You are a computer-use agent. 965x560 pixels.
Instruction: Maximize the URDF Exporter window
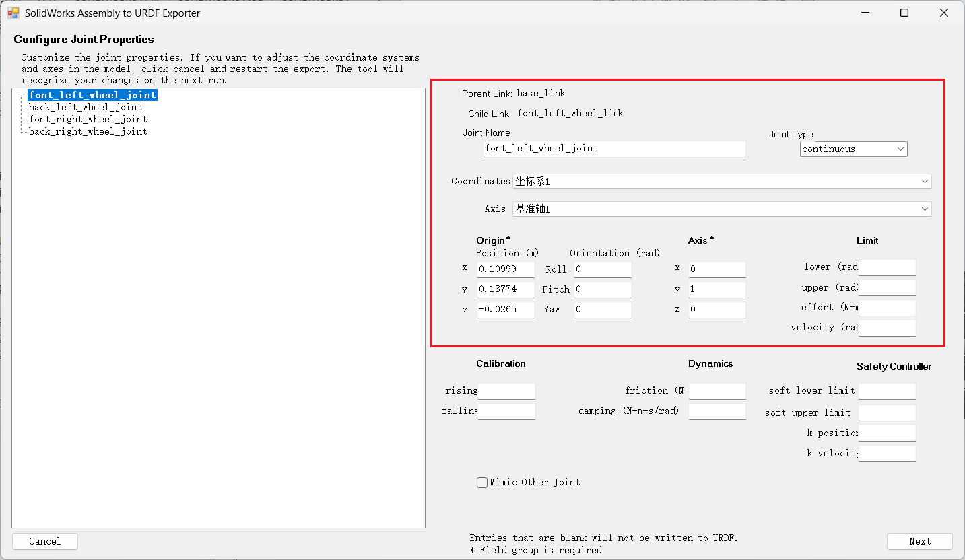[904, 13]
